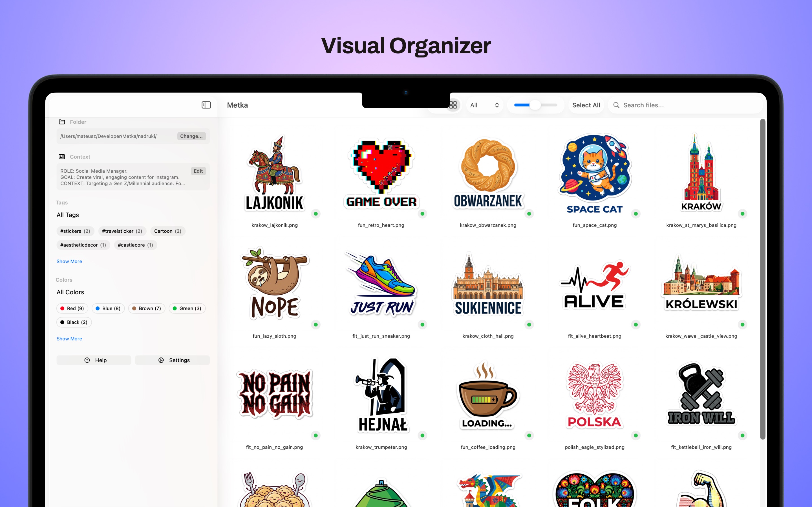
Task: Expand tags with Show More
Action: (x=69, y=261)
